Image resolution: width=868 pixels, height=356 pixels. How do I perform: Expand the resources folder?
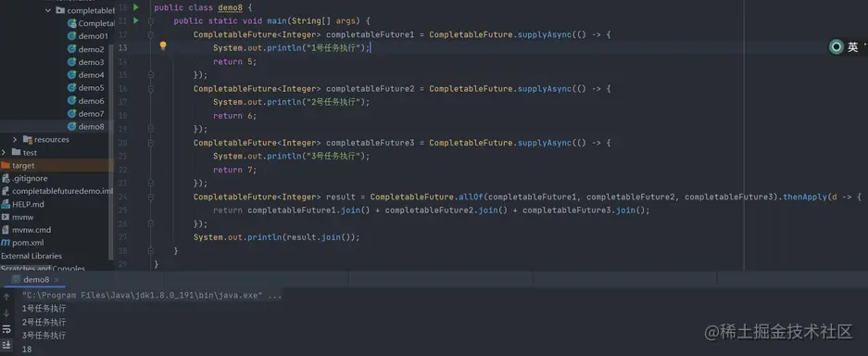click(x=15, y=139)
